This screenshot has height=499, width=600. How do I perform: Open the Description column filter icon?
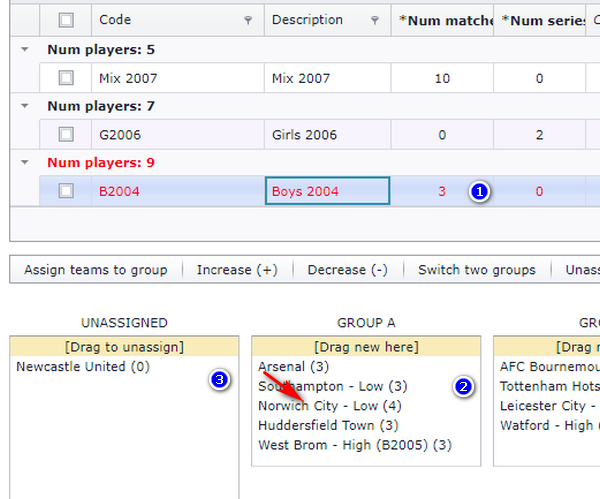(x=375, y=20)
